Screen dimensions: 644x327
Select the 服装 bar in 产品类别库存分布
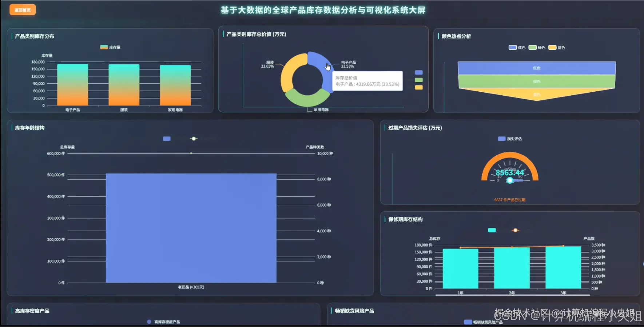124,85
